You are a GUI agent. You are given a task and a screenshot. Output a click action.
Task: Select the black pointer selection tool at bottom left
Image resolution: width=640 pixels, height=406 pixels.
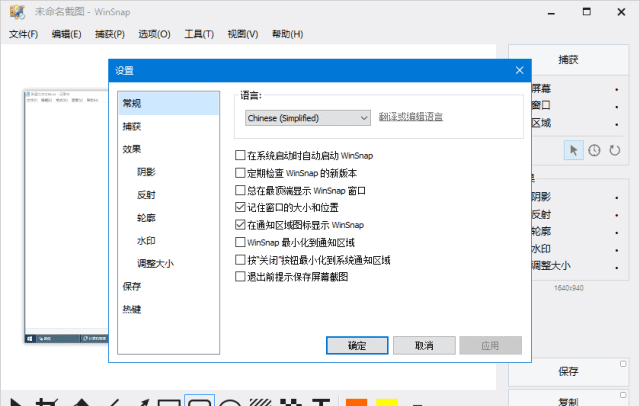click(x=16, y=402)
